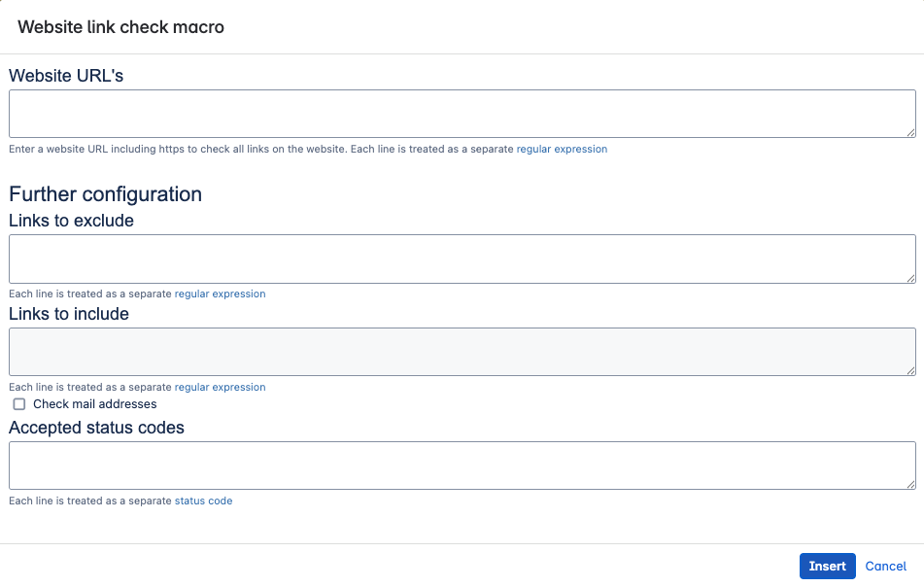Click the Check mail addresses label text
The width and height of the screenshot is (924, 587).
tap(94, 404)
